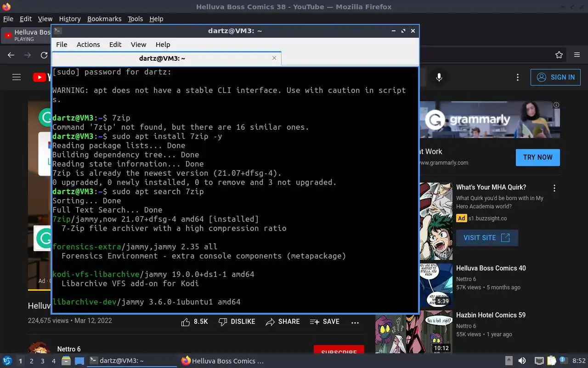Click YouTube SIGN IN button
Image resolution: width=588 pixels, height=368 pixels.
[x=555, y=77]
